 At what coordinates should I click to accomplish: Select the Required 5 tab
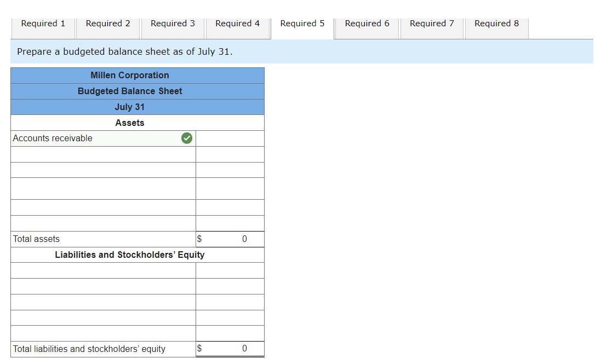pos(302,24)
